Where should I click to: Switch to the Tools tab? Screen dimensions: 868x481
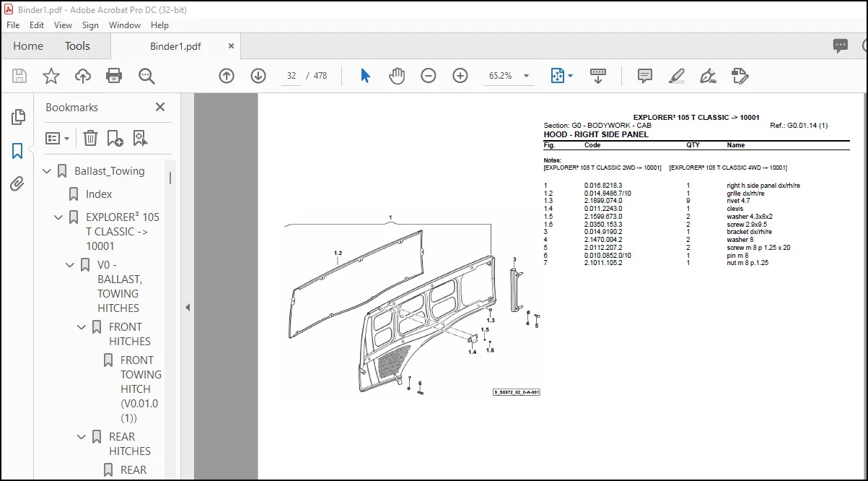[77, 45]
